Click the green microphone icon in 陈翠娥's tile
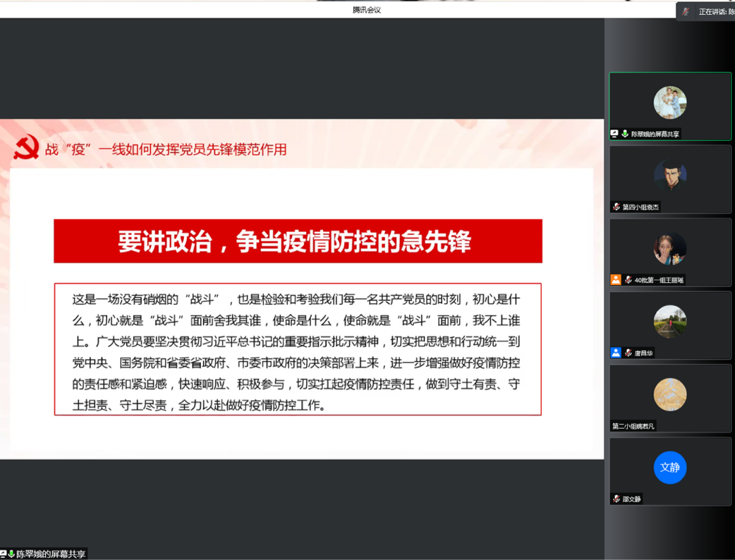735x560 pixels. [x=624, y=134]
